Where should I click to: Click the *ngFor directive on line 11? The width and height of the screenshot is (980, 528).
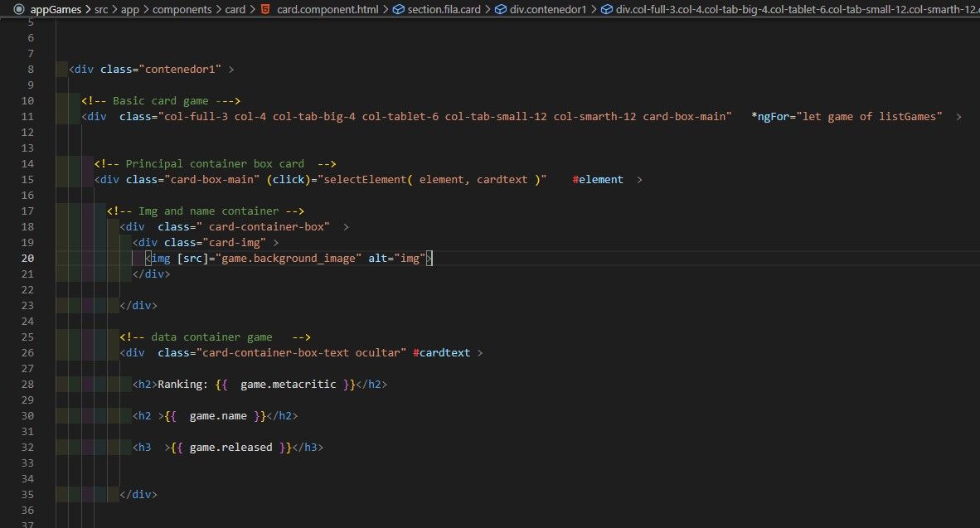coord(770,116)
